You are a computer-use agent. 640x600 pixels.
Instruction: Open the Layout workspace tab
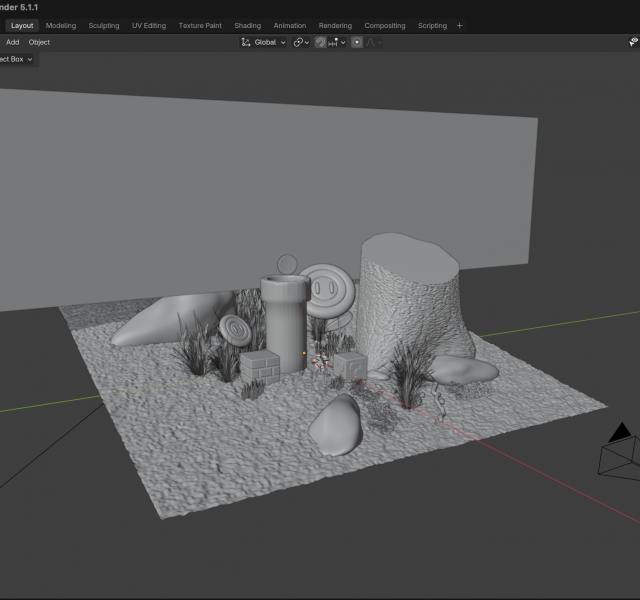tap(22, 26)
